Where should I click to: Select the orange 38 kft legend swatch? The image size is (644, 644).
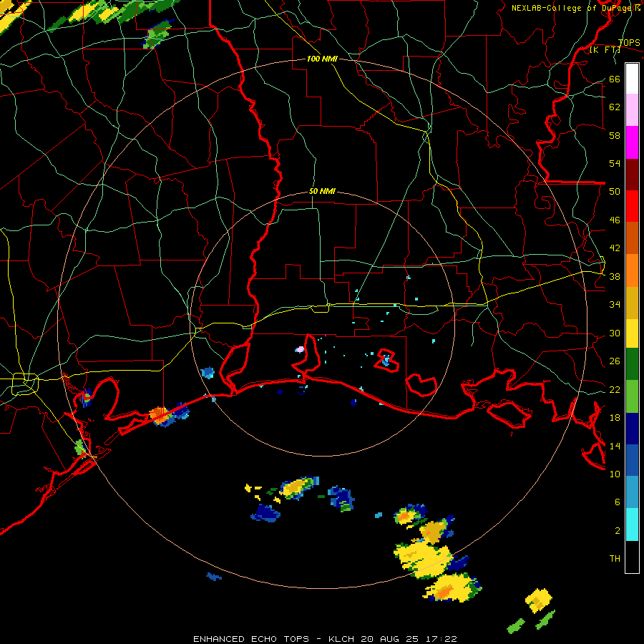pyautogui.click(x=632, y=270)
